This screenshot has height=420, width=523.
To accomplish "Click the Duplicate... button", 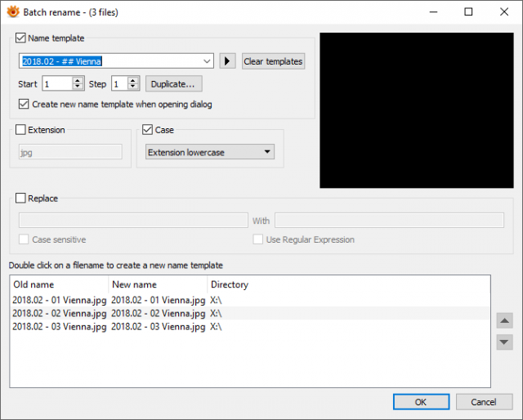I will [174, 83].
